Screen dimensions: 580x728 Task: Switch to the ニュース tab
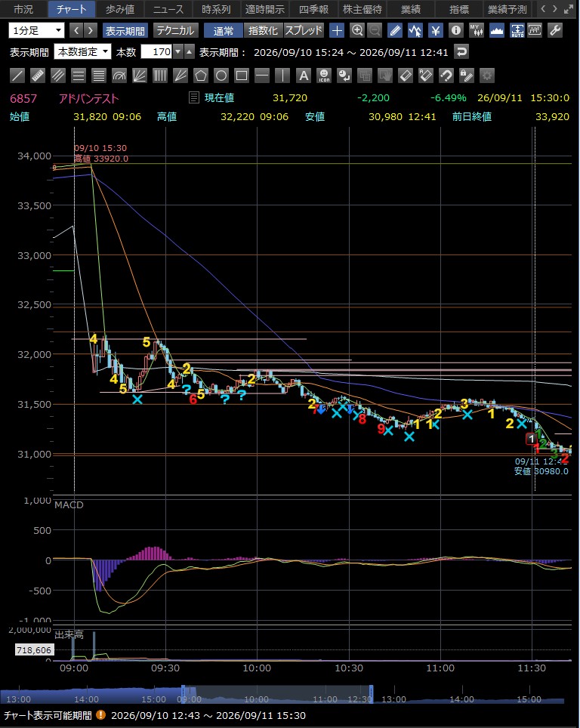pyautogui.click(x=168, y=9)
